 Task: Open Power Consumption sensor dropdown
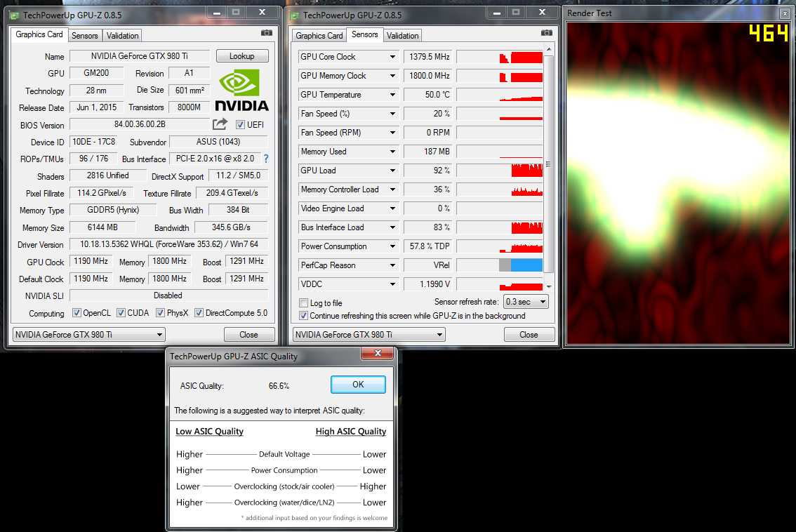click(392, 246)
